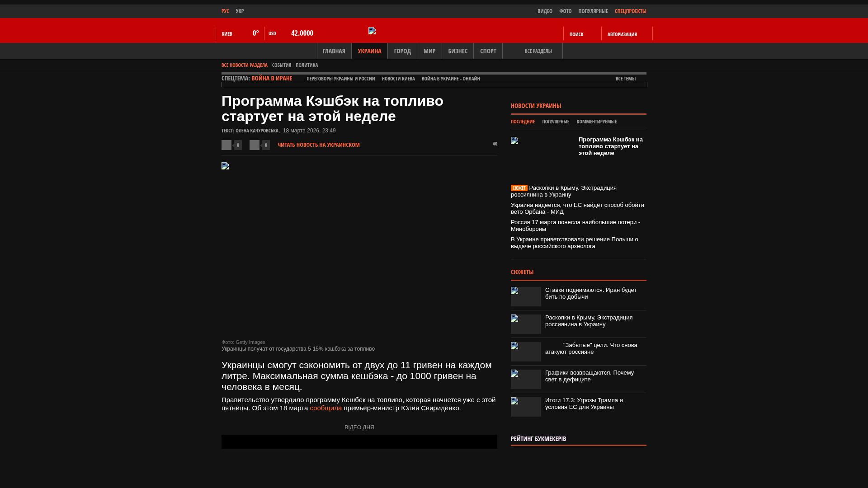Open the main article photo
868x488 pixels.
pos(359,249)
